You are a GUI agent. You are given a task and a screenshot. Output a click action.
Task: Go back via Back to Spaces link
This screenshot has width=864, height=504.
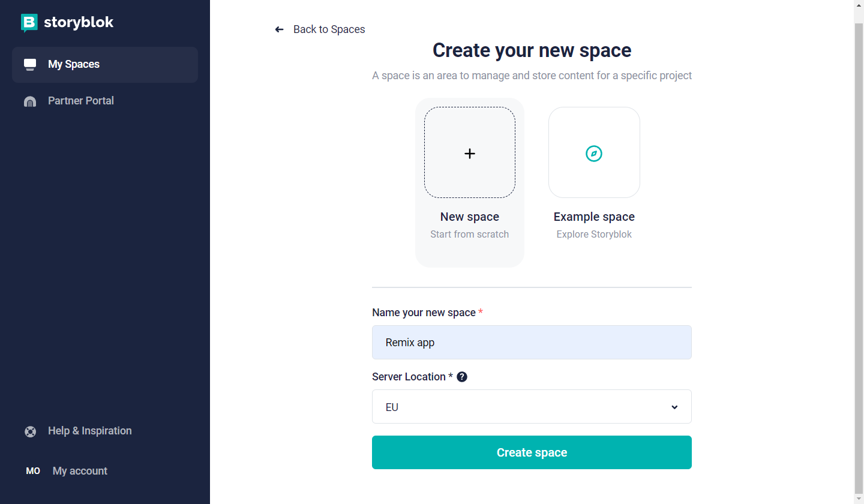click(x=320, y=29)
